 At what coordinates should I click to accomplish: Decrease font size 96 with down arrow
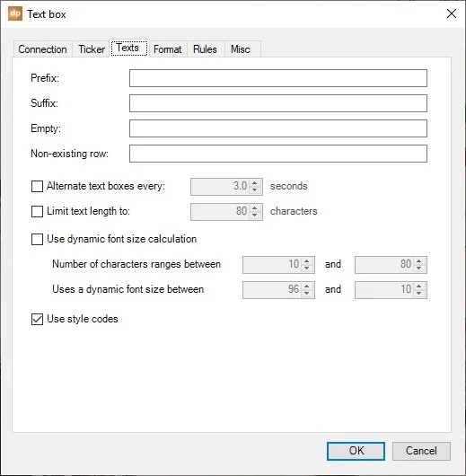tap(306, 294)
